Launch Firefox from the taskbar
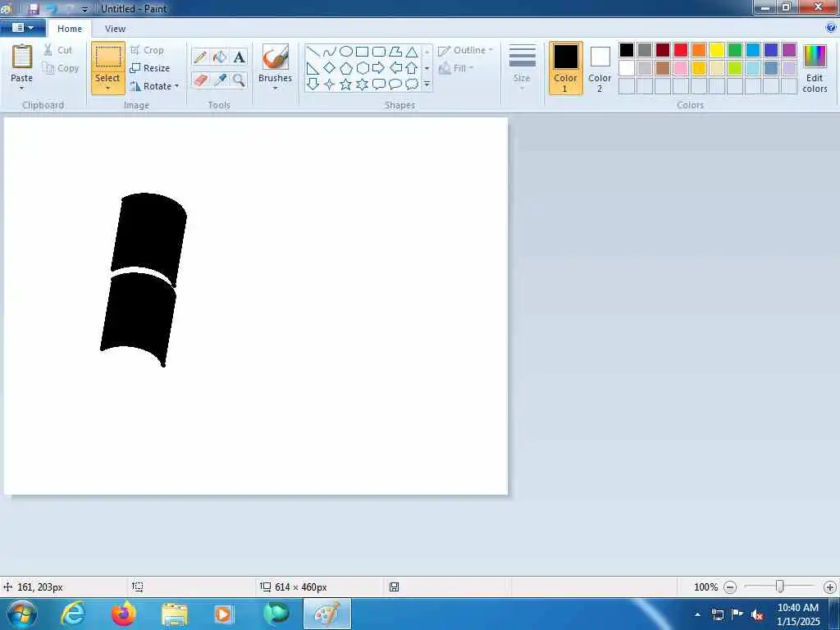The width and height of the screenshot is (840, 630). [124, 614]
